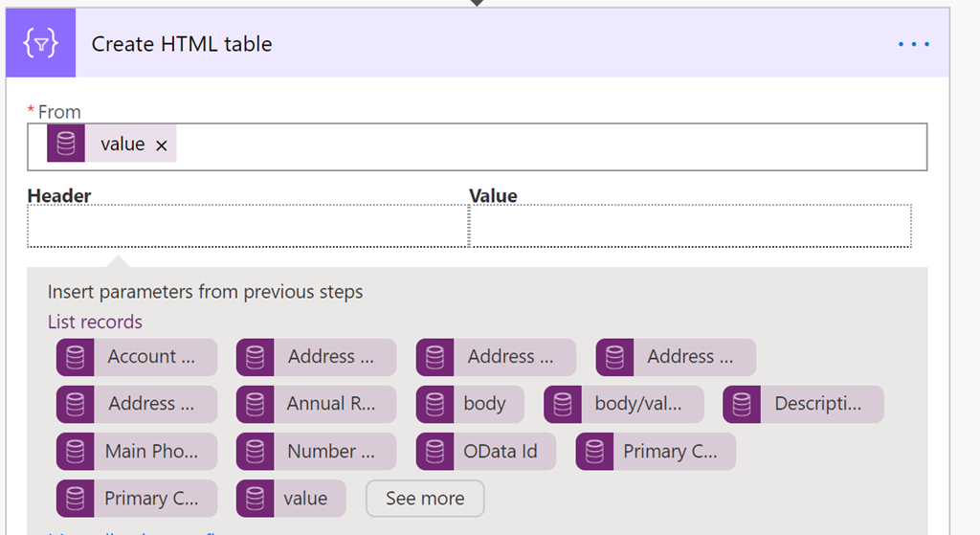Remove the value token from From field
The image size is (980, 535).
161,145
